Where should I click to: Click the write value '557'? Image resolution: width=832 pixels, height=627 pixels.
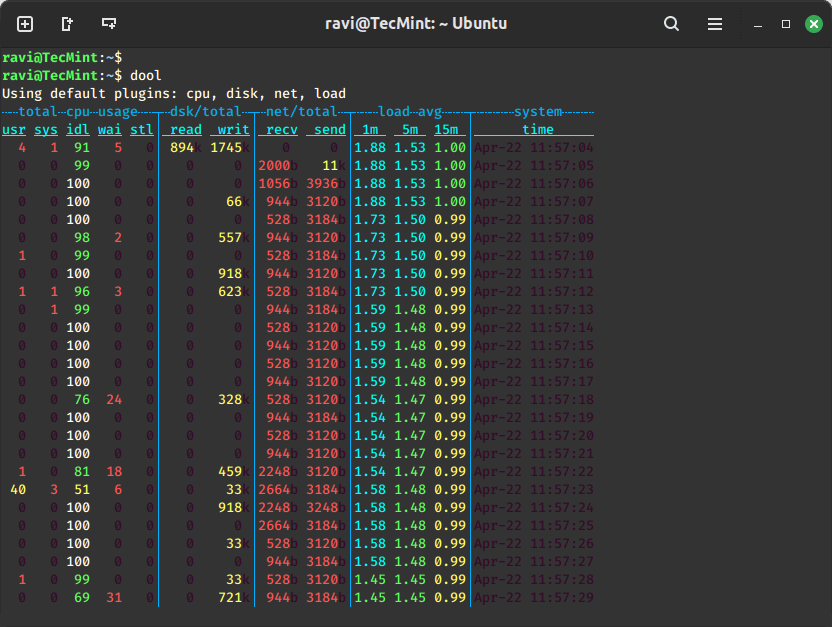click(x=230, y=238)
